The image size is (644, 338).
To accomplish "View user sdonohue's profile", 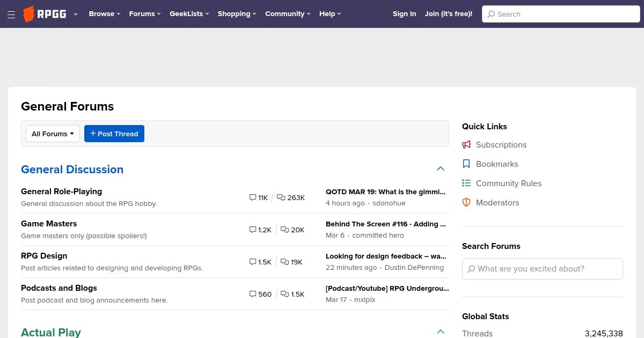I will click(x=389, y=203).
